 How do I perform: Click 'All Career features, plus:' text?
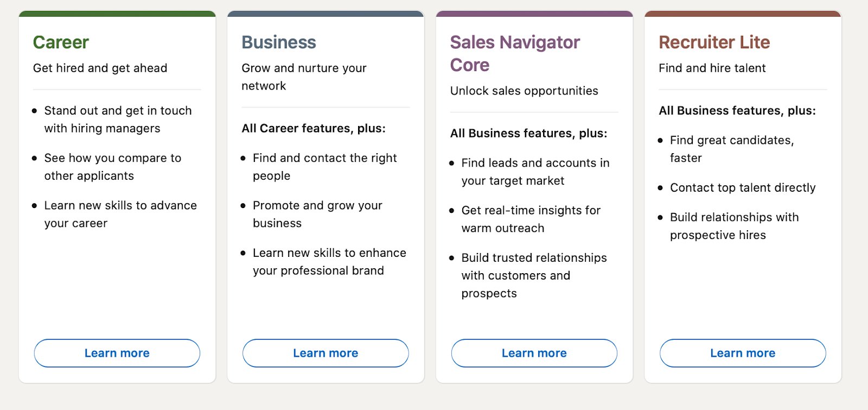(314, 129)
